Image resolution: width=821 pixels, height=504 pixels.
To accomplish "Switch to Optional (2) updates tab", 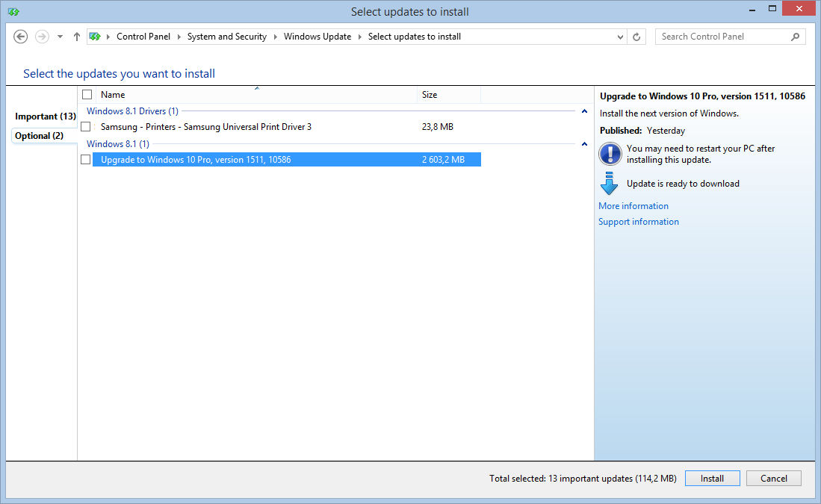I will tap(40, 136).
